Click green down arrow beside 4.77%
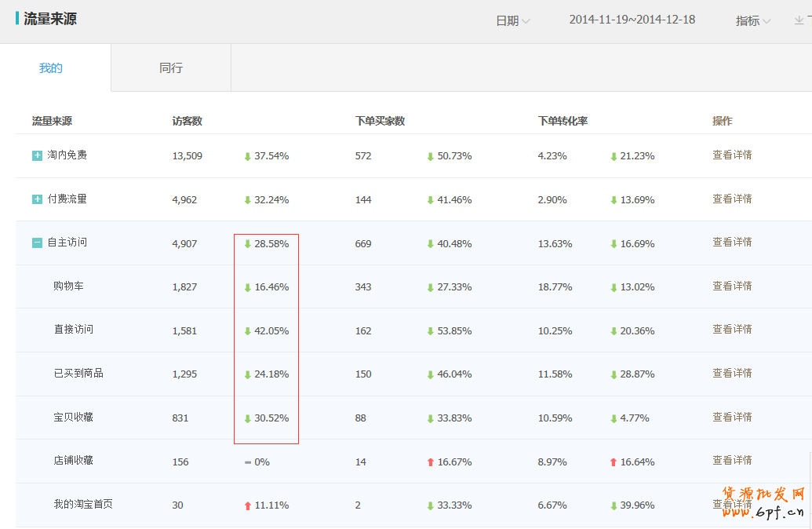This screenshot has width=812, height=529. 614,418
